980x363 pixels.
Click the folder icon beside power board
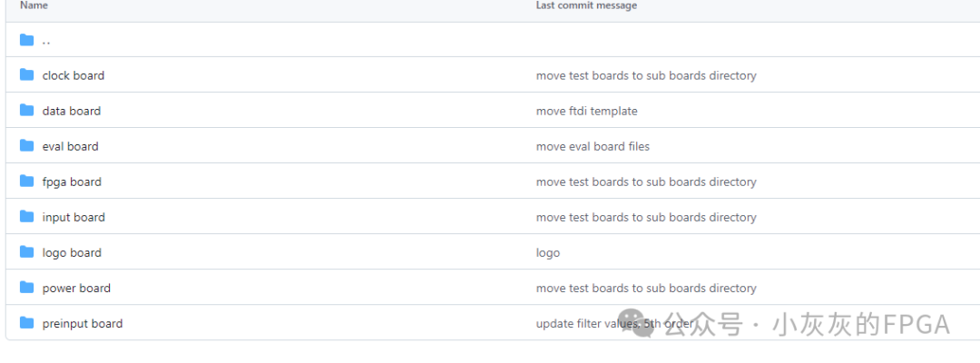[27, 288]
